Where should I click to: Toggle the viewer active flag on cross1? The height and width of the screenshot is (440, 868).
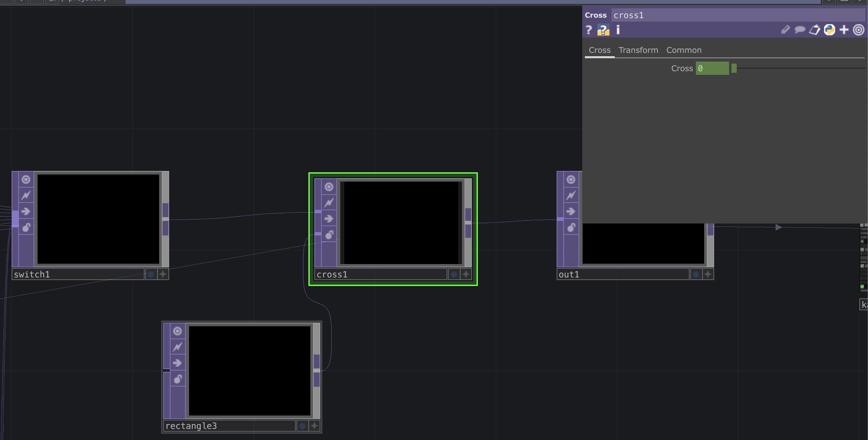pos(329,187)
